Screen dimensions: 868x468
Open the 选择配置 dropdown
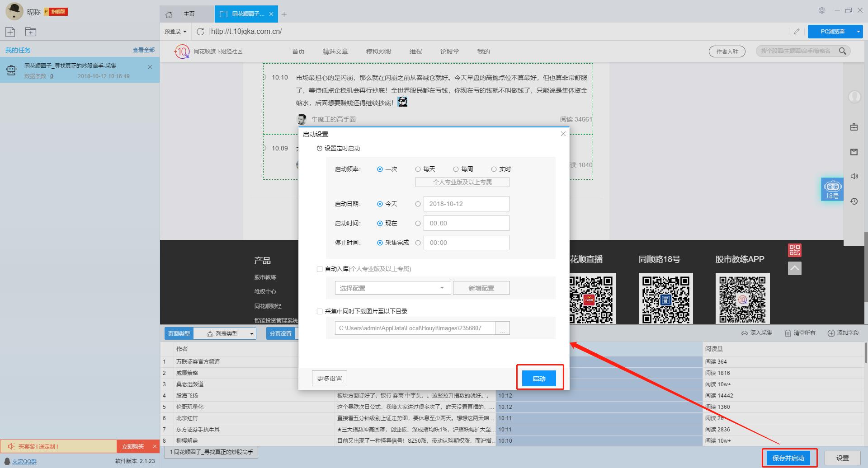click(x=393, y=288)
